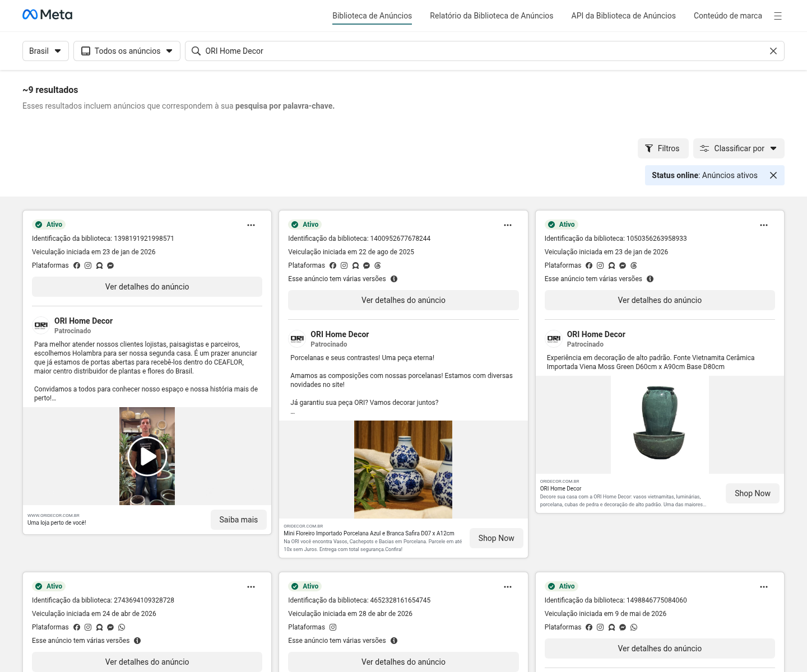Image resolution: width=807 pixels, height=672 pixels.
Task: Open ORI Home Decor name on Holambra ad
Action: point(84,321)
